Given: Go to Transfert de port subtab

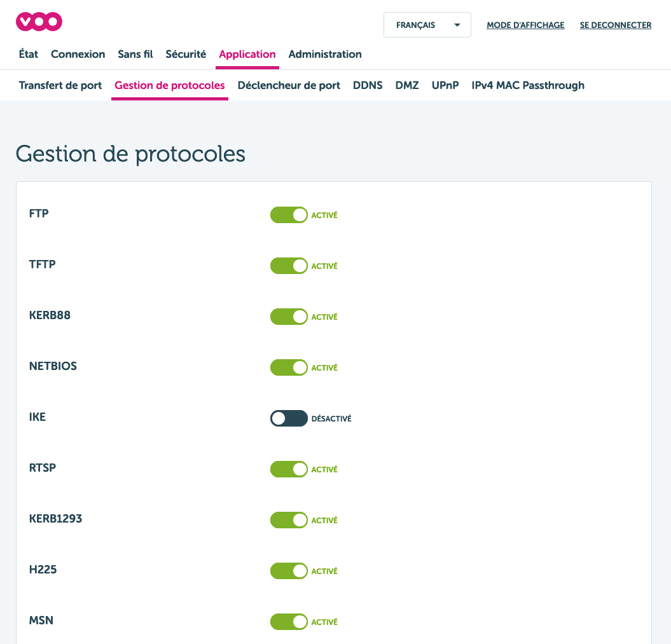Looking at the screenshot, I should point(60,85).
